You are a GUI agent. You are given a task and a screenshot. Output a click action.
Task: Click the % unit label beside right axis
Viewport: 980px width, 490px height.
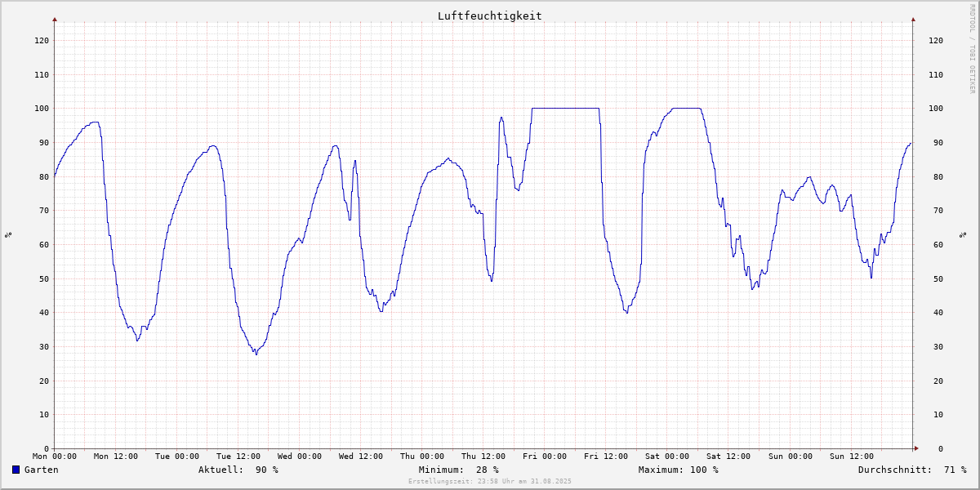pos(963,235)
